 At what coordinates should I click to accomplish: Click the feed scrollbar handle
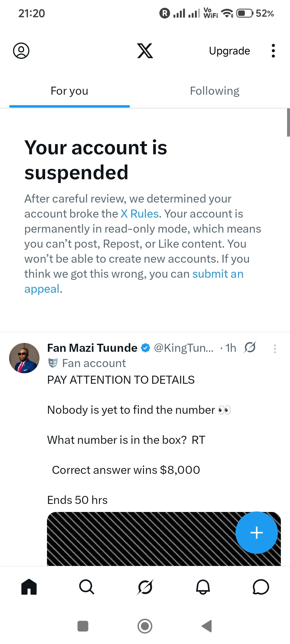click(288, 122)
